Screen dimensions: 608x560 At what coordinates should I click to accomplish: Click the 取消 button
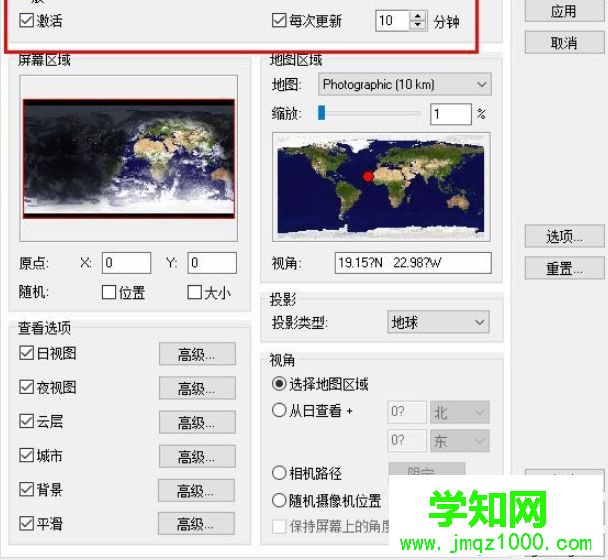[x=564, y=42]
